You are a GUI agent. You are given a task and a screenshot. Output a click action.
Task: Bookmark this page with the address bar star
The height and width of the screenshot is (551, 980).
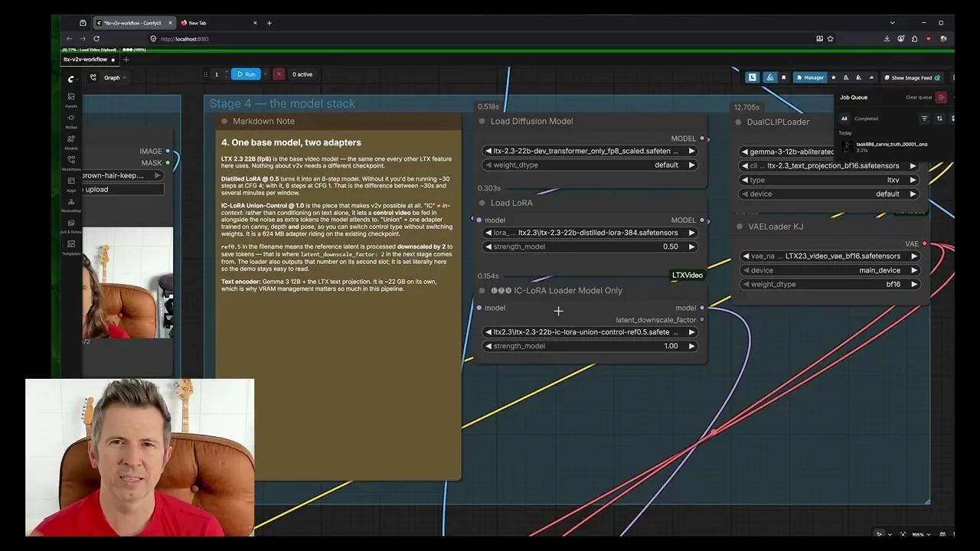click(x=830, y=38)
